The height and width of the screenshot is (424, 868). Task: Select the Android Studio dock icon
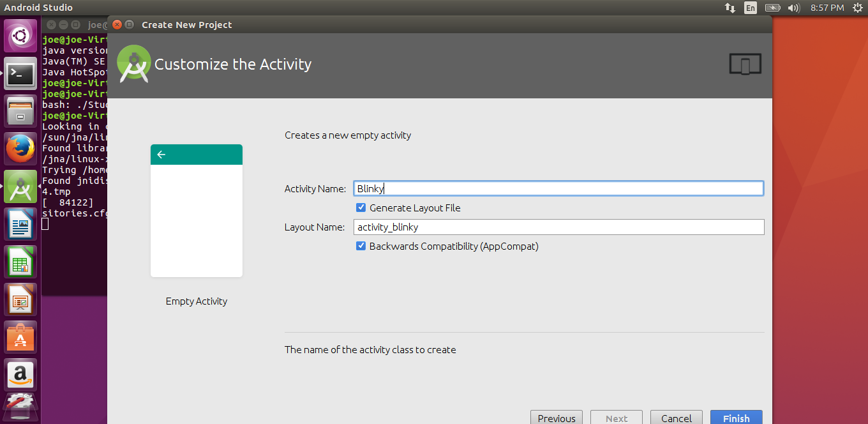point(20,186)
